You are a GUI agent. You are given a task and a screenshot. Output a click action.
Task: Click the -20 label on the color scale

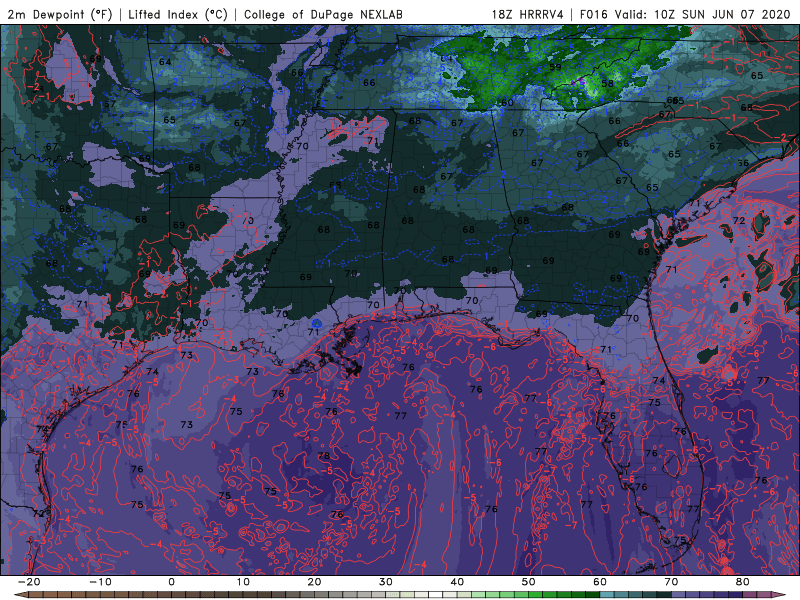(x=29, y=582)
